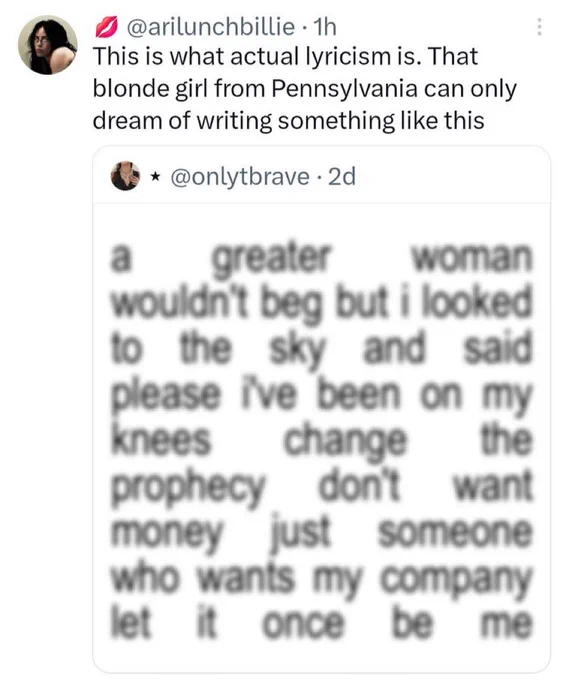Open the blurred lyrics image in quote
The image size is (569, 680).
322,437
